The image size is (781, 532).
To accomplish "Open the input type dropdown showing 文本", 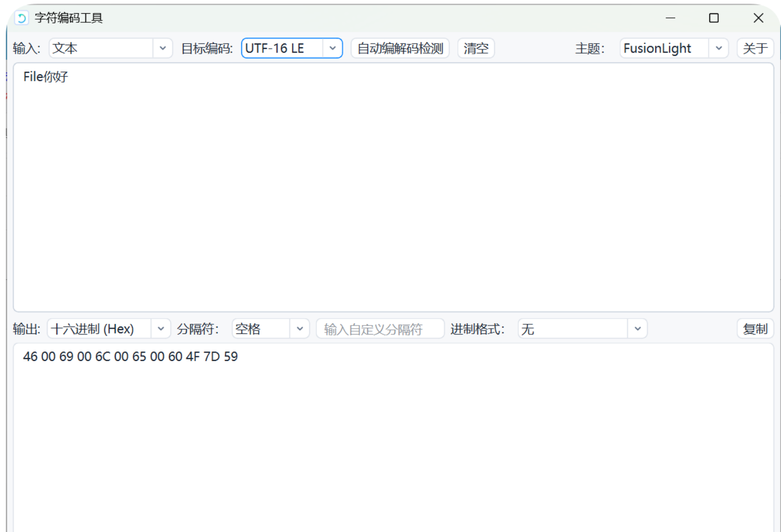I will coord(110,48).
